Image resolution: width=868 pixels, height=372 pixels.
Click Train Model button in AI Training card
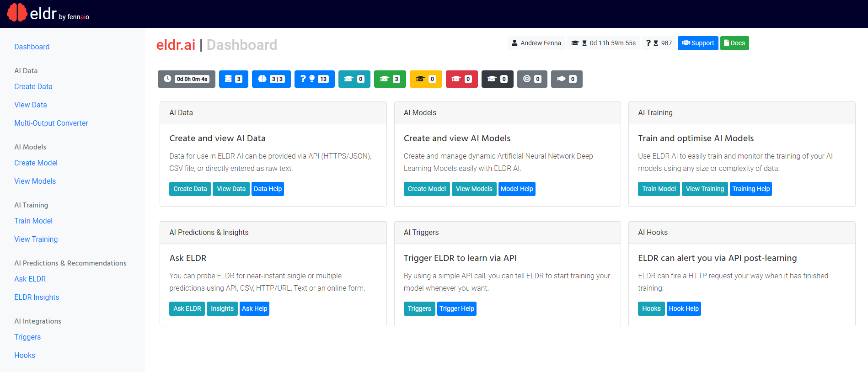pos(659,189)
